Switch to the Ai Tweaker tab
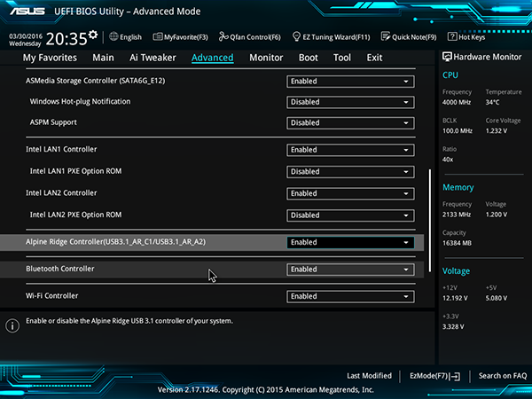The image size is (532, 399). (153, 58)
